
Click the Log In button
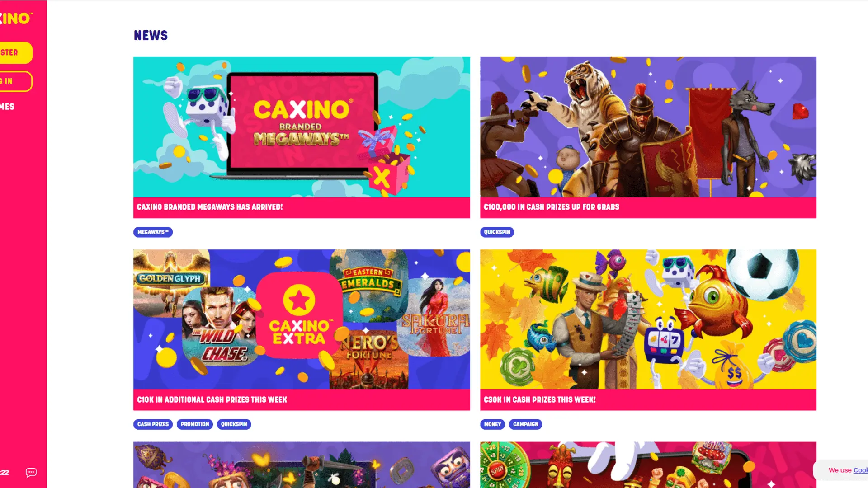(16, 81)
